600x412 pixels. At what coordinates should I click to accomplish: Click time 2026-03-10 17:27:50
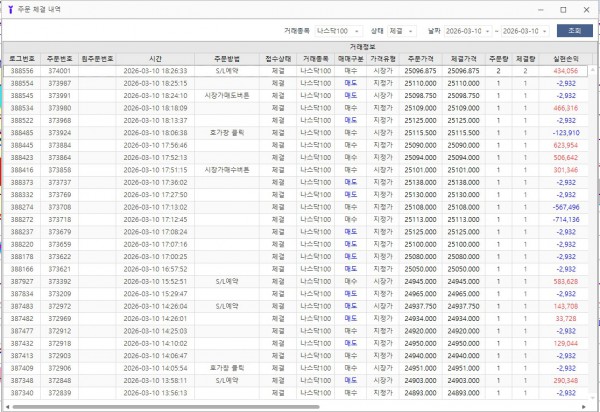[x=155, y=195]
